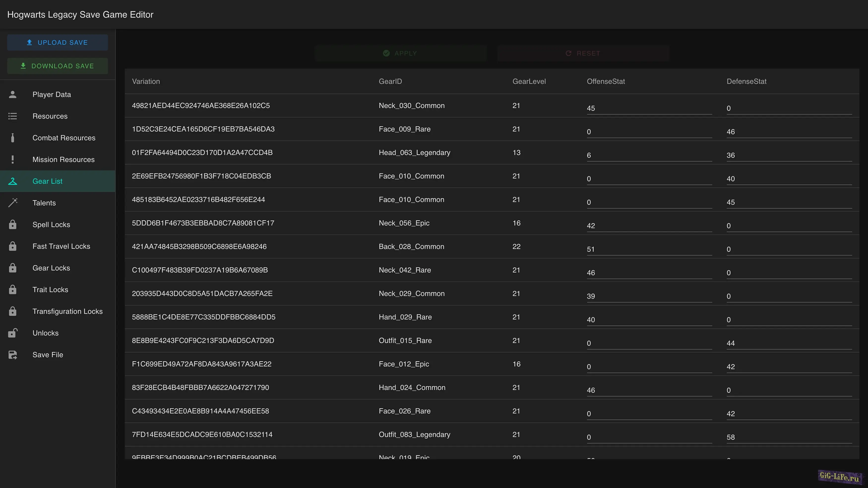The width and height of the screenshot is (868, 488).
Task: Click the padlock icon beside Spell Locks
Action: (12, 225)
